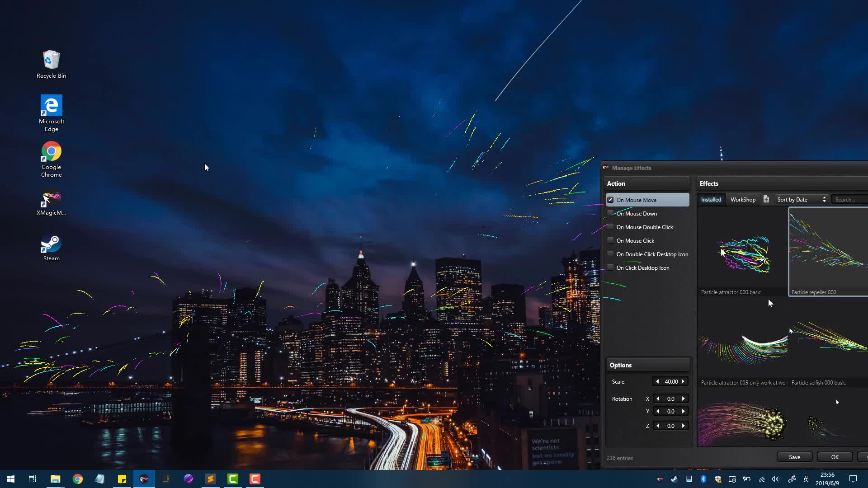This screenshot has height=488, width=868.
Task: Uncheck the On Mouse Move checkbox
Action: [x=610, y=200]
